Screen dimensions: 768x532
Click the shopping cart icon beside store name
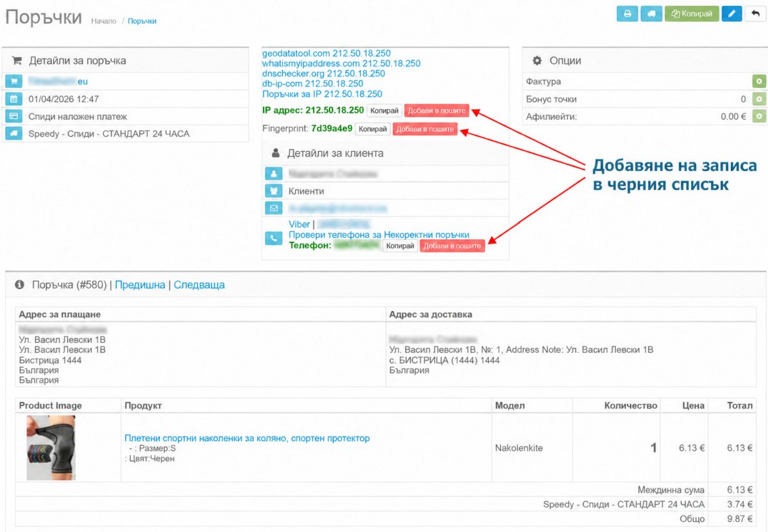coord(14,82)
